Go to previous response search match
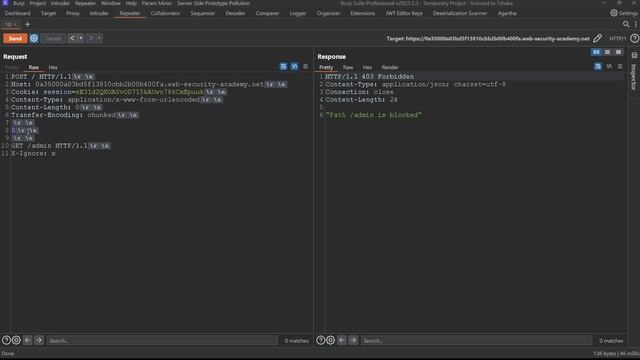This screenshot has width=640, height=360. 342,340
